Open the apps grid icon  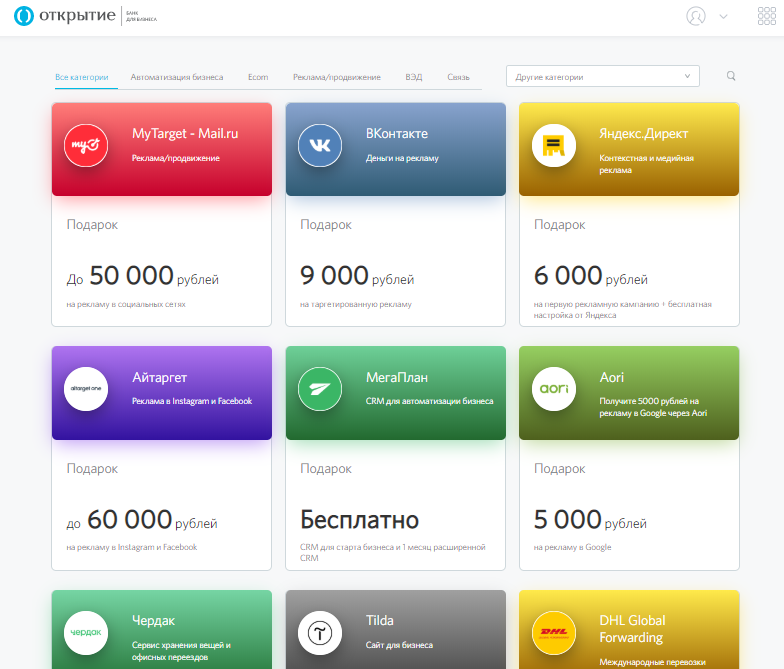click(x=766, y=16)
